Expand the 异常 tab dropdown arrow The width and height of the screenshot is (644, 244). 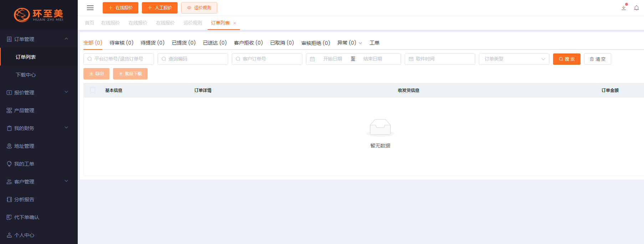tap(360, 43)
